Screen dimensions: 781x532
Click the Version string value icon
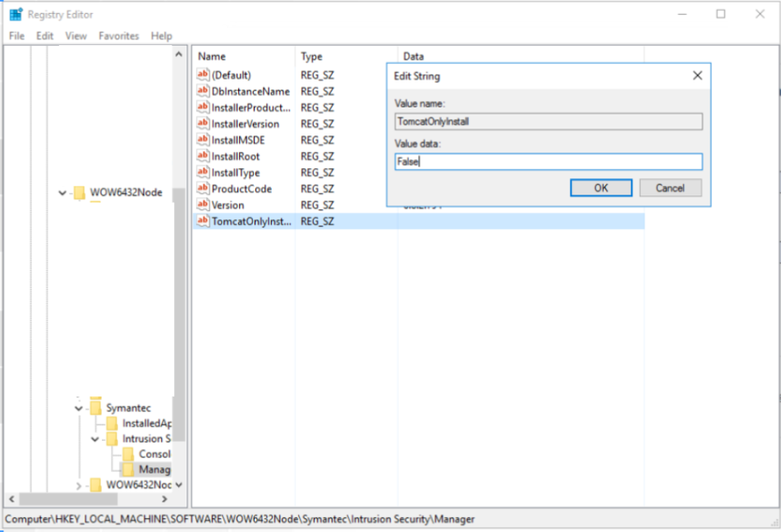tap(203, 204)
